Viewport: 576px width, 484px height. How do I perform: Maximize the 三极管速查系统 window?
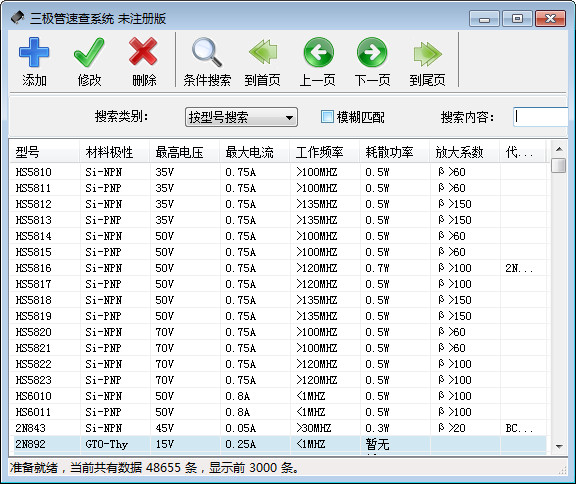click(x=517, y=18)
